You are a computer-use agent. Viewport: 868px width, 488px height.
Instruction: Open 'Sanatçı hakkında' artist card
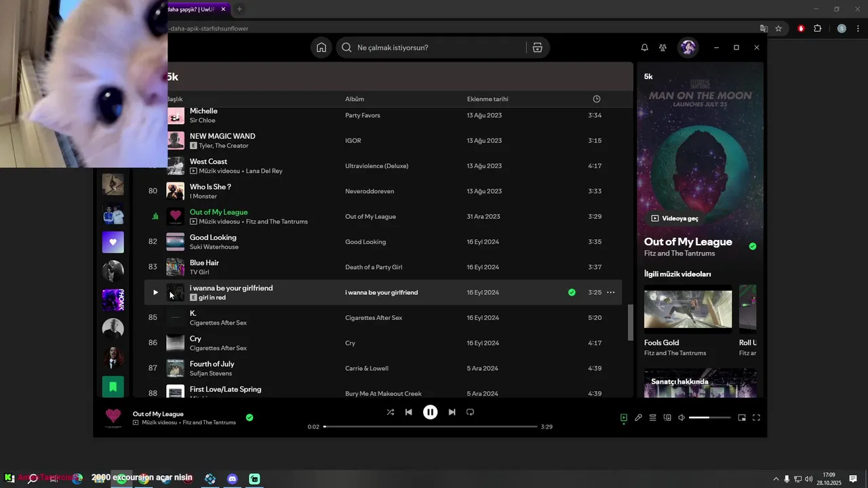pyautogui.click(x=700, y=383)
